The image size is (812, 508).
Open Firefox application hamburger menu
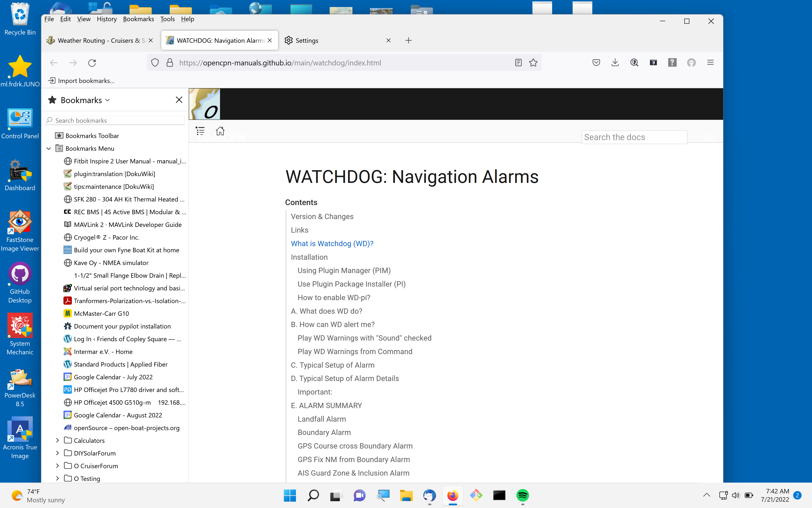coord(710,62)
